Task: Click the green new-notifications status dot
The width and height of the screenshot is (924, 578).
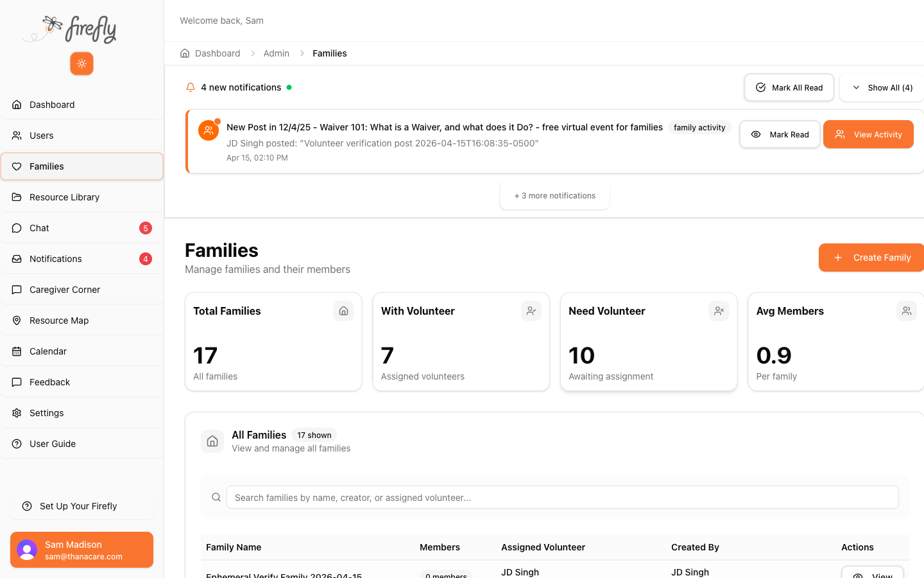Action: tap(289, 87)
